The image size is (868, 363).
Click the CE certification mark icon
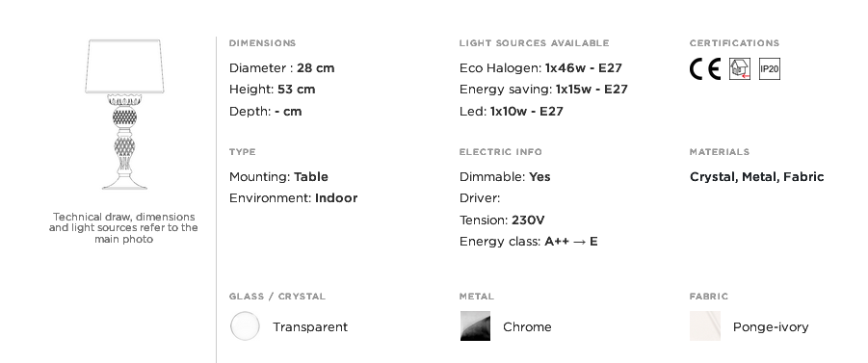coord(704,69)
